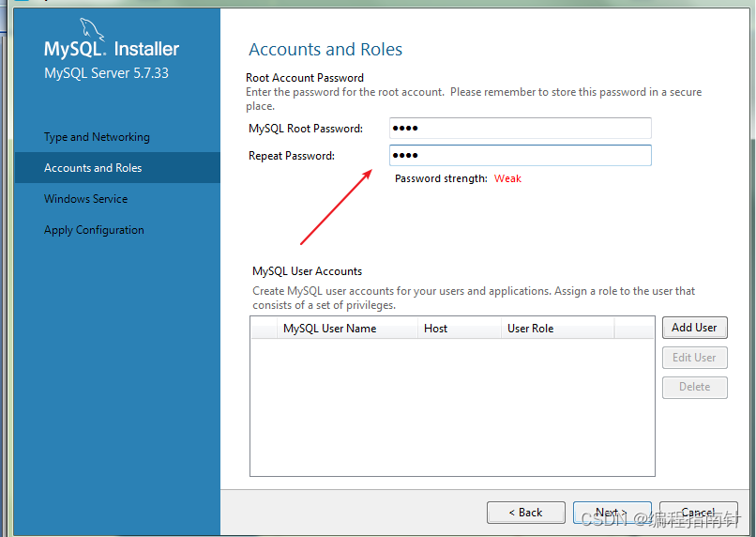Focus the MySQL Root Password field
The height and width of the screenshot is (537, 756).
521,129
